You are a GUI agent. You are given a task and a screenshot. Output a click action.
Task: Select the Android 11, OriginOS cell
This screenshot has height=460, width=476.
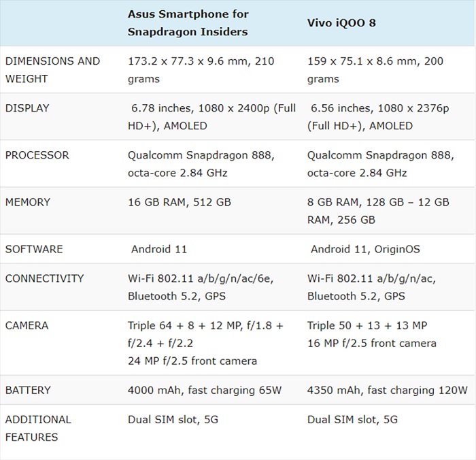click(x=365, y=250)
